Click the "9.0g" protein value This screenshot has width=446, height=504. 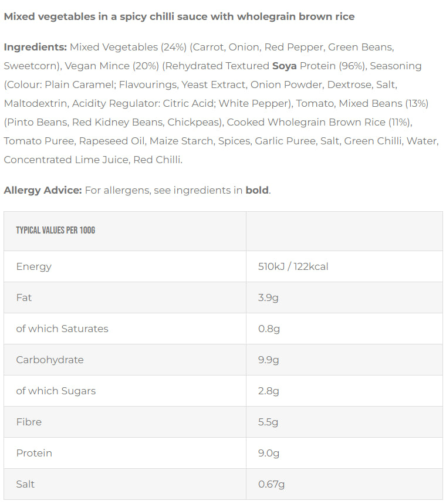[269, 453]
